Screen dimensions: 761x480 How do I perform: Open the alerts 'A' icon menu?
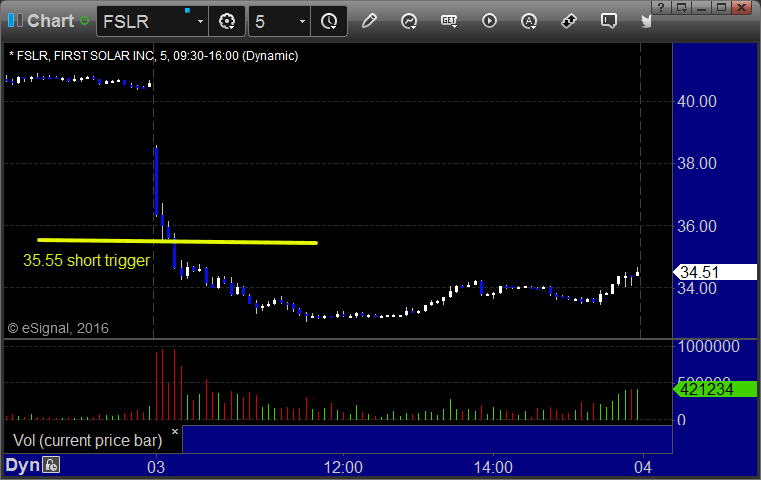click(529, 21)
